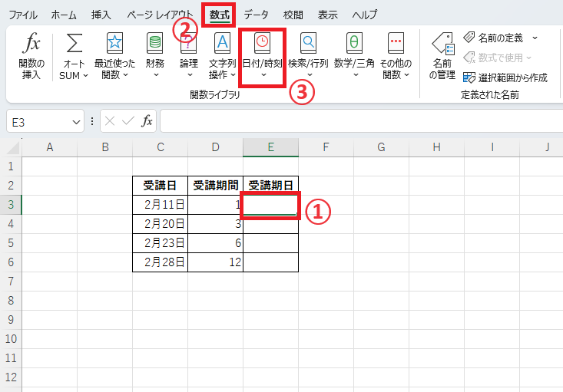Screen dimensions: 563x392
Task: Select the 受講期間 header cell
Action: click(x=215, y=186)
